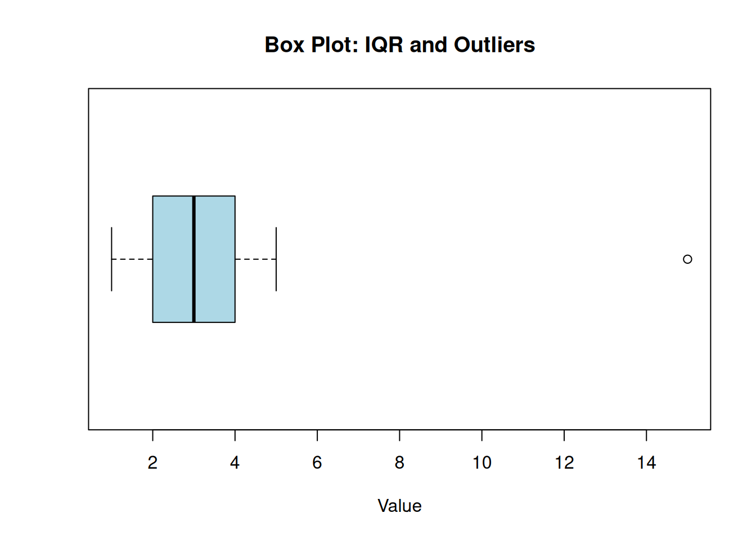Image resolution: width=756 pixels, height=540 pixels.
Task: Click the tick mark above label 10
Action: (482, 436)
